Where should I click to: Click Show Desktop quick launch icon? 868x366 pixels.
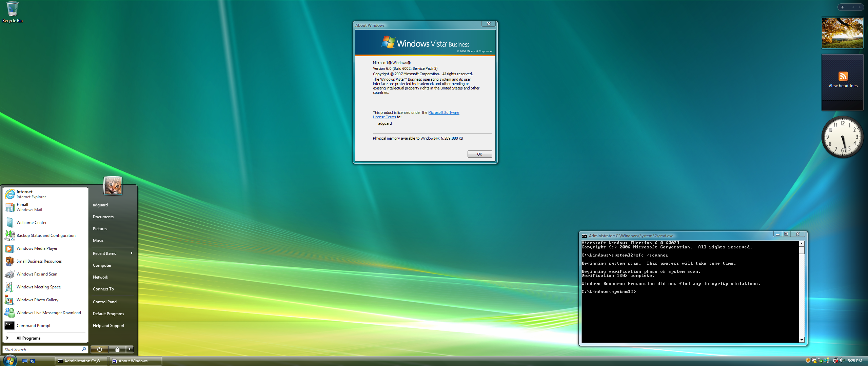point(25,361)
